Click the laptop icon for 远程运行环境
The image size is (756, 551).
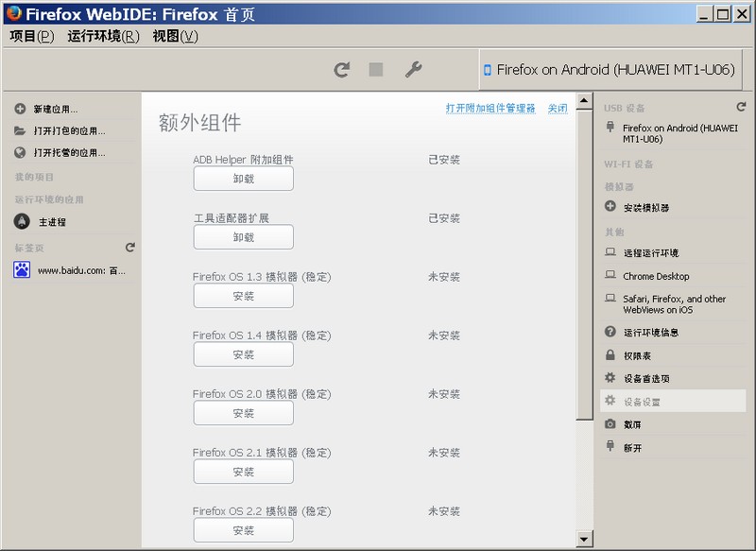pos(610,252)
